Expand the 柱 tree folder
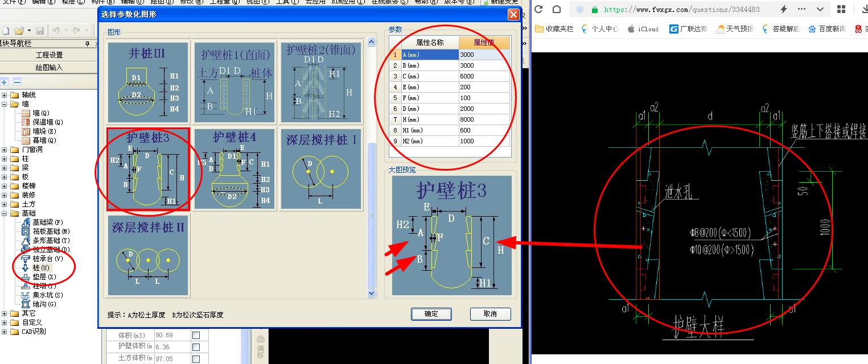The height and width of the screenshot is (364, 868). click(x=5, y=159)
